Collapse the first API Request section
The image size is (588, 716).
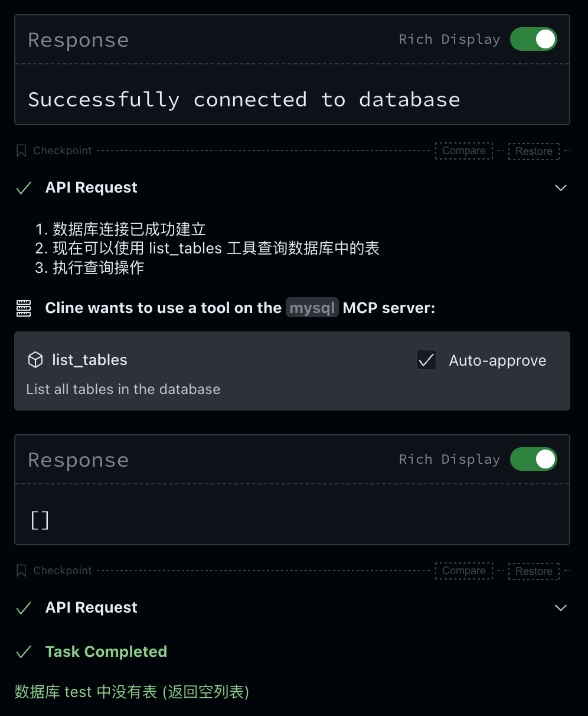pos(560,187)
